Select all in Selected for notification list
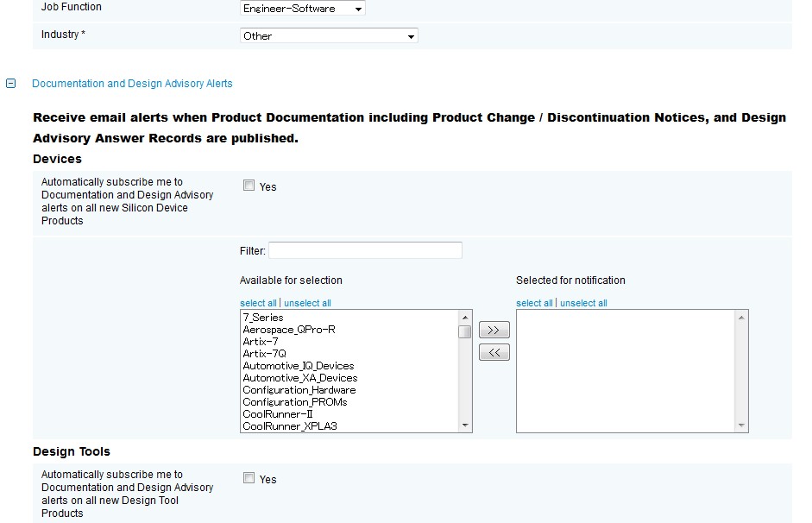This screenshot has width=812, height=523. pyautogui.click(x=534, y=303)
